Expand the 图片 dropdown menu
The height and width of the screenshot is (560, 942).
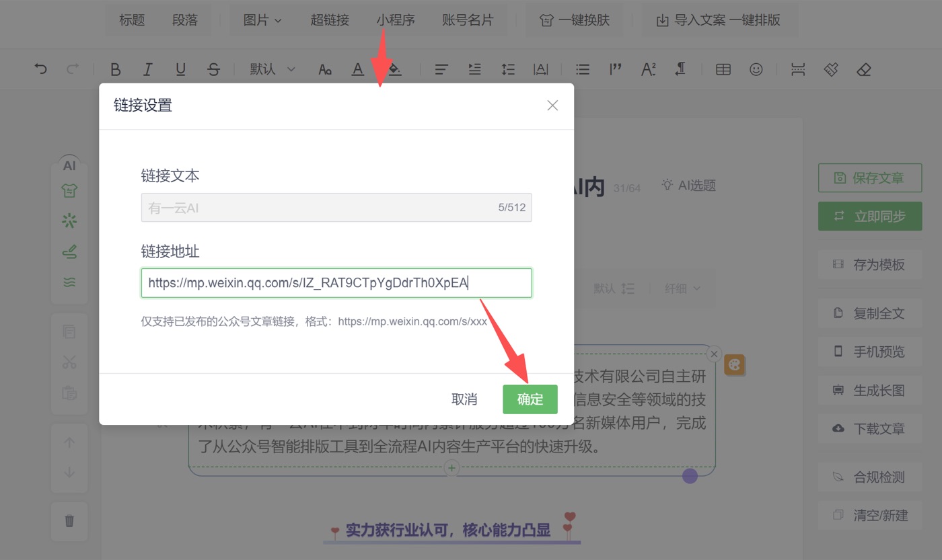coord(262,20)
